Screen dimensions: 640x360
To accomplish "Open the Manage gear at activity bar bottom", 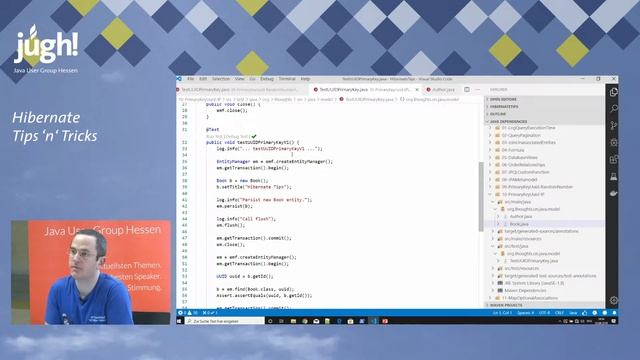I will [613, 300].
